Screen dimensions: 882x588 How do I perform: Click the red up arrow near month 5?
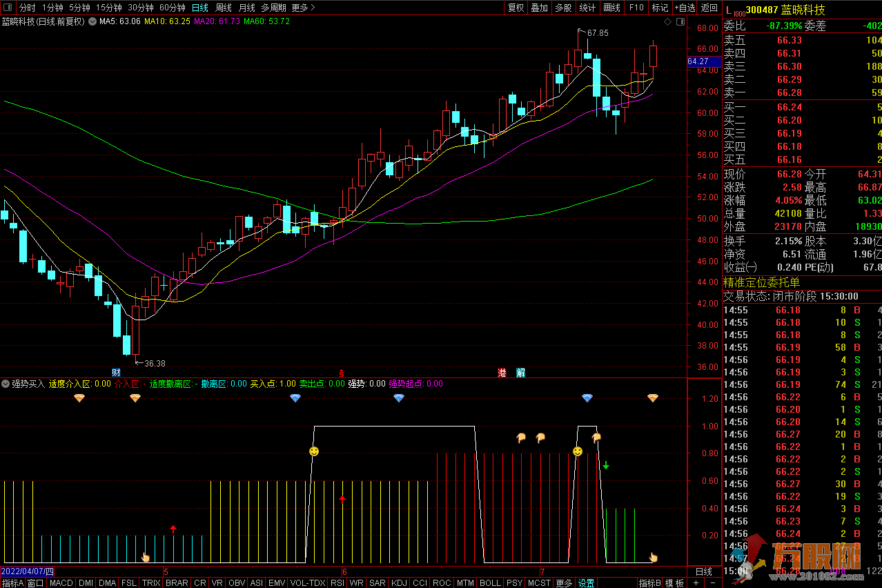click(x=173, y=529)
